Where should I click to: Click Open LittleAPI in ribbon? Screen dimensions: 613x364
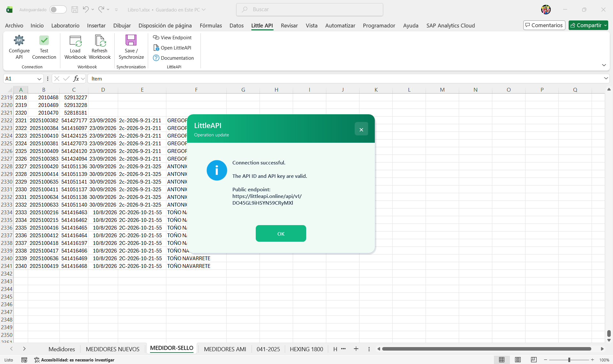[x=172, y=48]
